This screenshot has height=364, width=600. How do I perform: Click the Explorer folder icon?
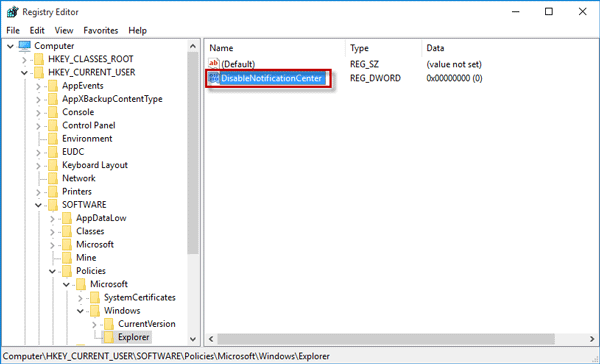[109, 337]
